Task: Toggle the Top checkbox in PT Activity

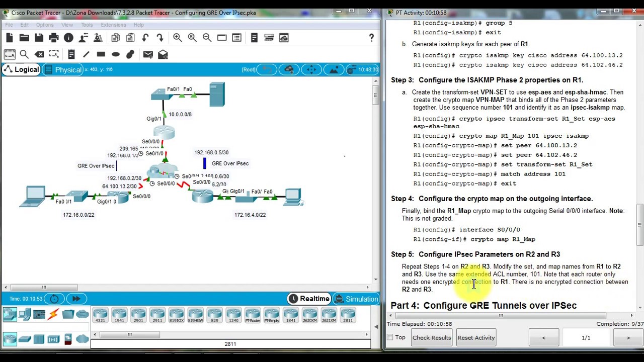Action: [390, 337]
